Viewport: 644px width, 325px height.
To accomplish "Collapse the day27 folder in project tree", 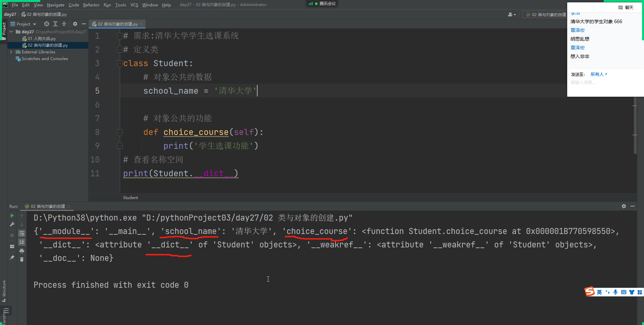I will (11, 32).
